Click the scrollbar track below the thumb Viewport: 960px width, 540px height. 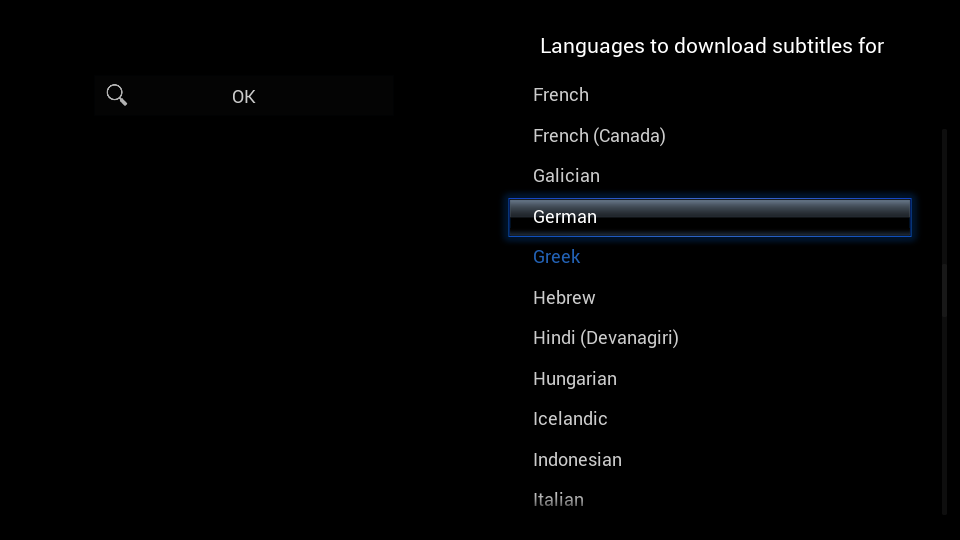pyautogui.click(x=944, y=416)
